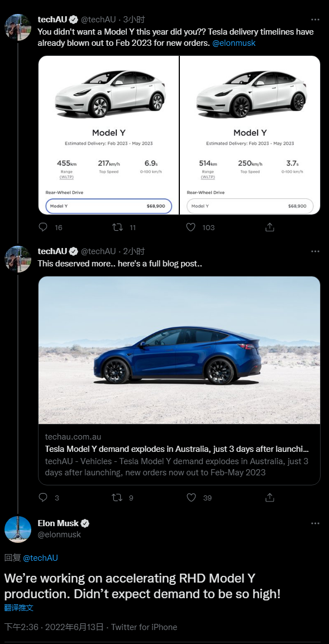Open the left Model Y 455km screenshot
The image size is (329, 644).
pos(108,135)
